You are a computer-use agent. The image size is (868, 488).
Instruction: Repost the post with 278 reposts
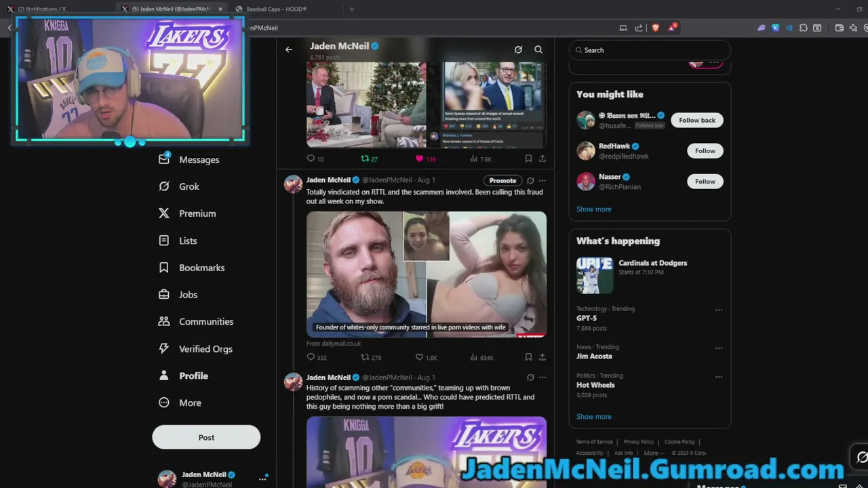tap(371, 357)
